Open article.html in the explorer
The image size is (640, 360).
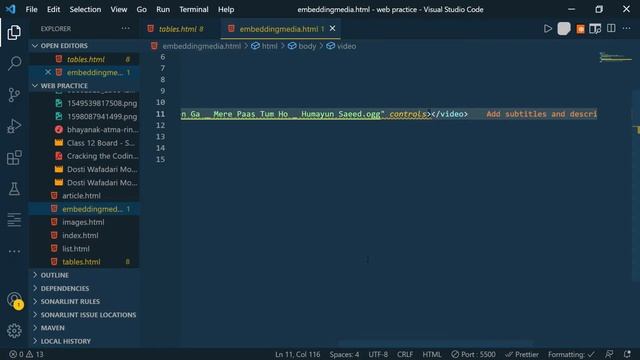84,196
